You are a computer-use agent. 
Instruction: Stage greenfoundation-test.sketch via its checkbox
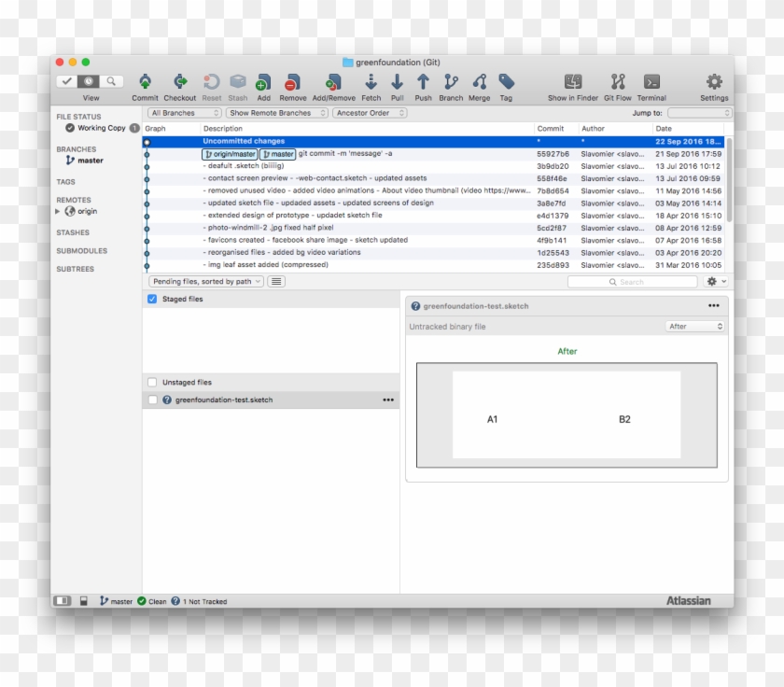pyautogui.click(x=152, y=400)
